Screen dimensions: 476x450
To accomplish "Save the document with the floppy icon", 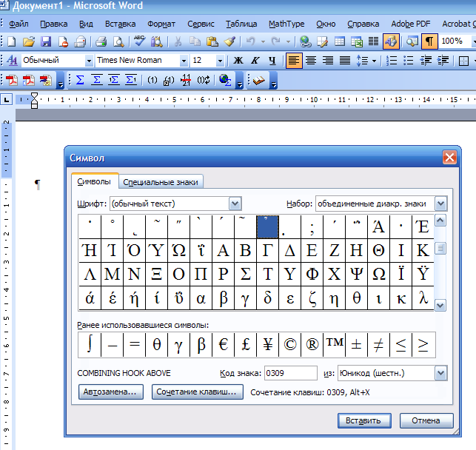I will (46, 41).
